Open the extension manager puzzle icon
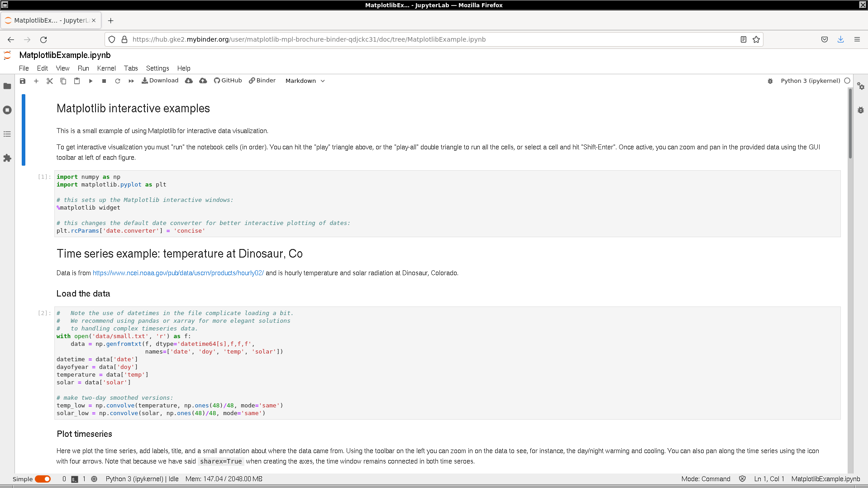 7,158
